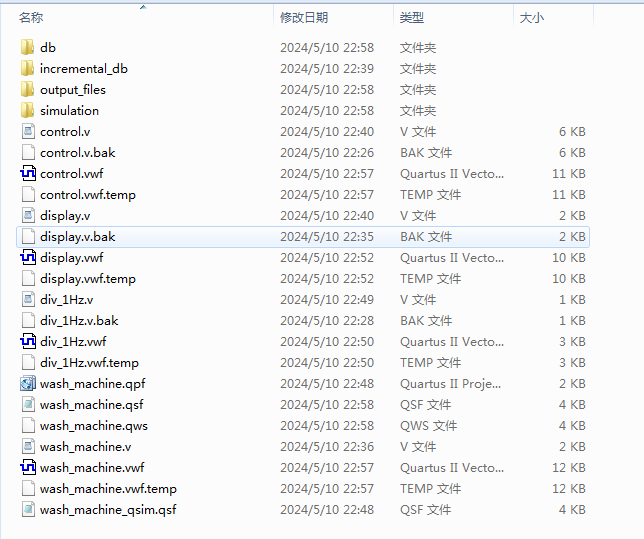
Task: Click the control.vwf.temp file icon
Action: 28,194
